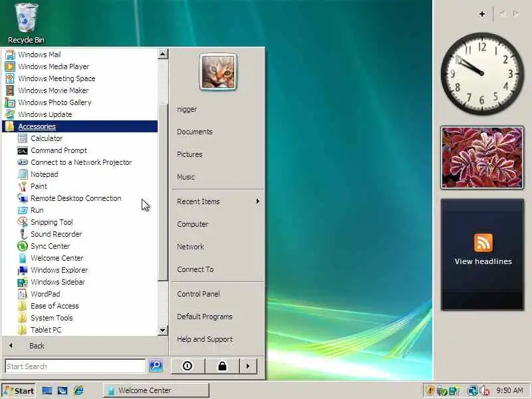Expand the Recent Items submenu
532x399 pixels.
[218, 201]
